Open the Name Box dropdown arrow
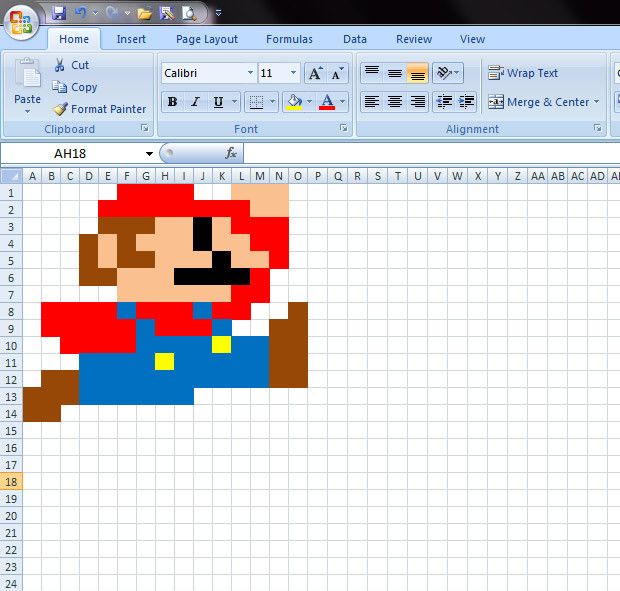This screenshot has height=591, width=620. 149,153
